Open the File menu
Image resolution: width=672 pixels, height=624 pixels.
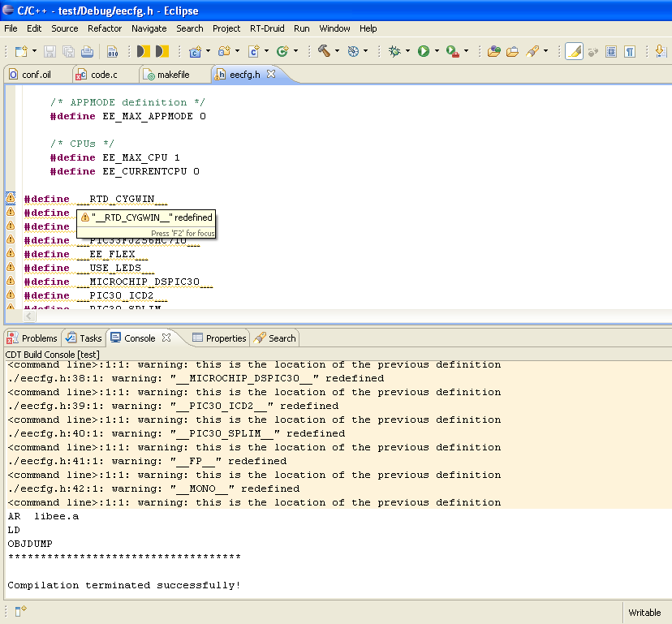coord(11,28)
